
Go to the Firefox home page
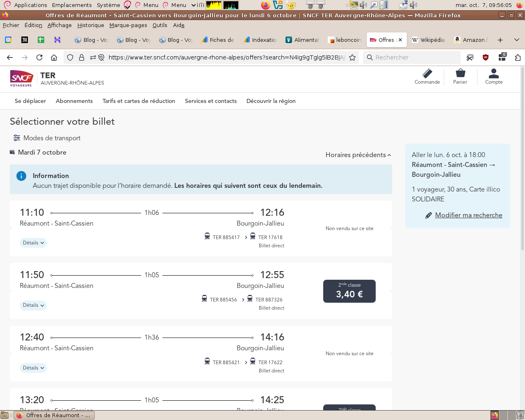pyautogui.click(x=54, y=57)
